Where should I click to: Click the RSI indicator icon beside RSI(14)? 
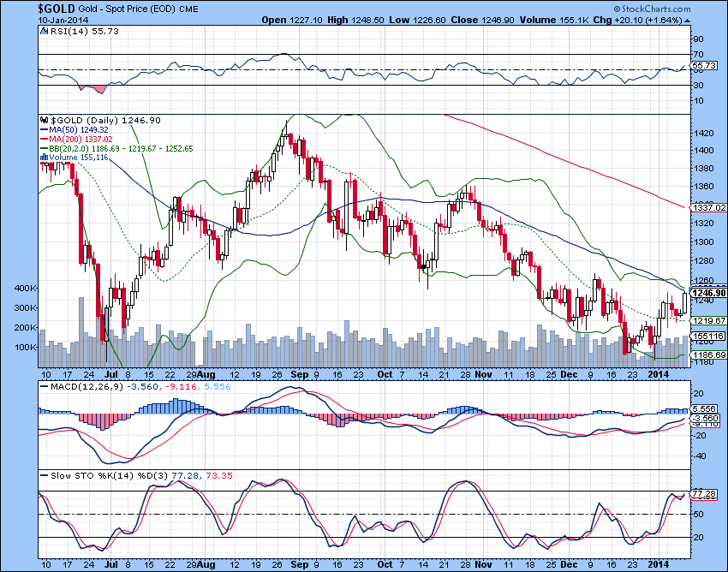click(44, 31)
